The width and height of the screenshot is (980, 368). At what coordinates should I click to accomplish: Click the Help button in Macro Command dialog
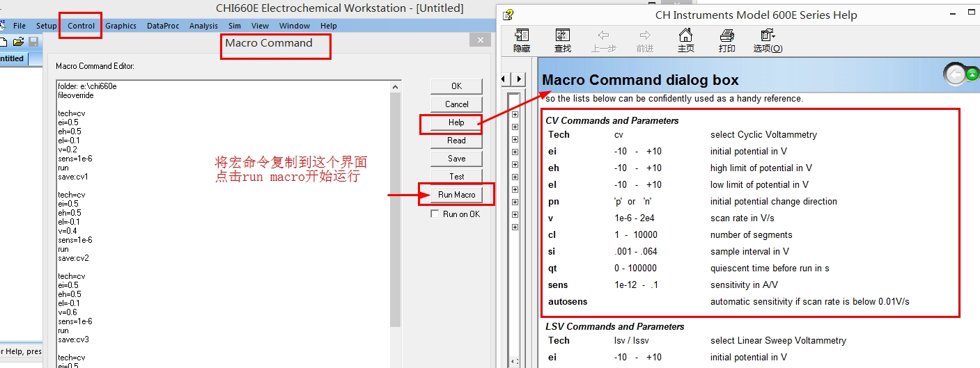pos(456,122)
